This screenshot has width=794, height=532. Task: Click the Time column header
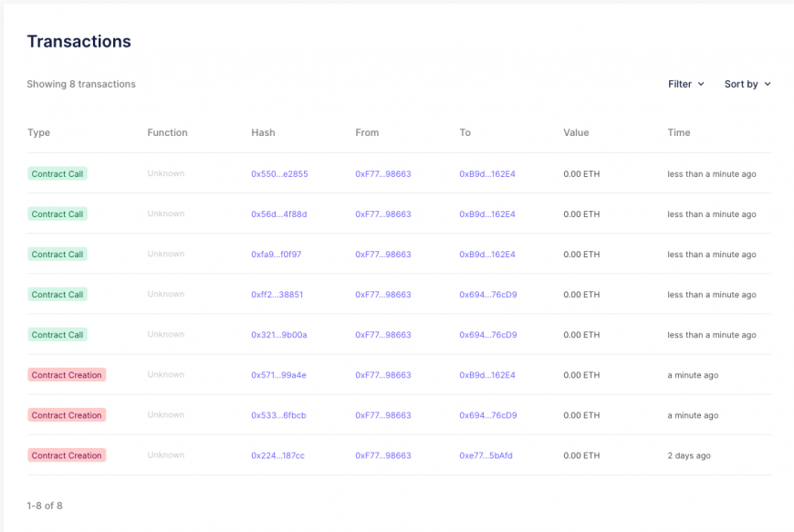click(x=678, y=133)
